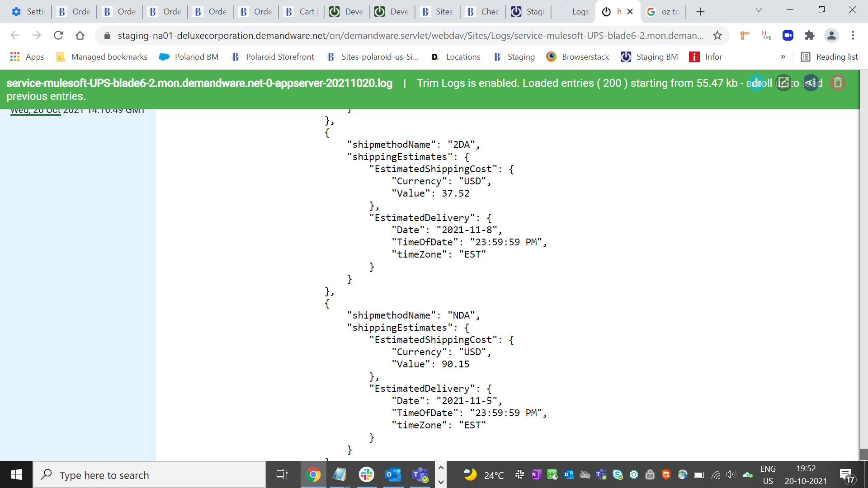Bookmark this page with star icon
Viewport: 868px width, 488px height.
pyautogui.click(x=717, y=35)
